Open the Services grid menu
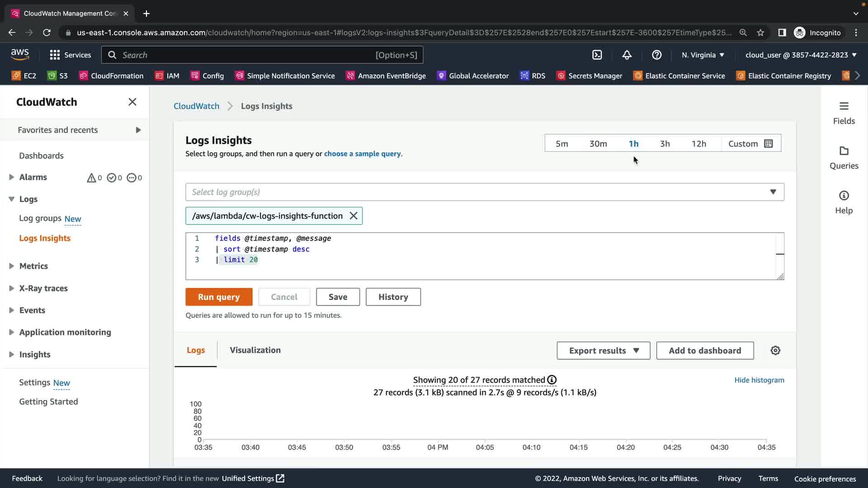The image size is (868, 488). tap(55, 55)
